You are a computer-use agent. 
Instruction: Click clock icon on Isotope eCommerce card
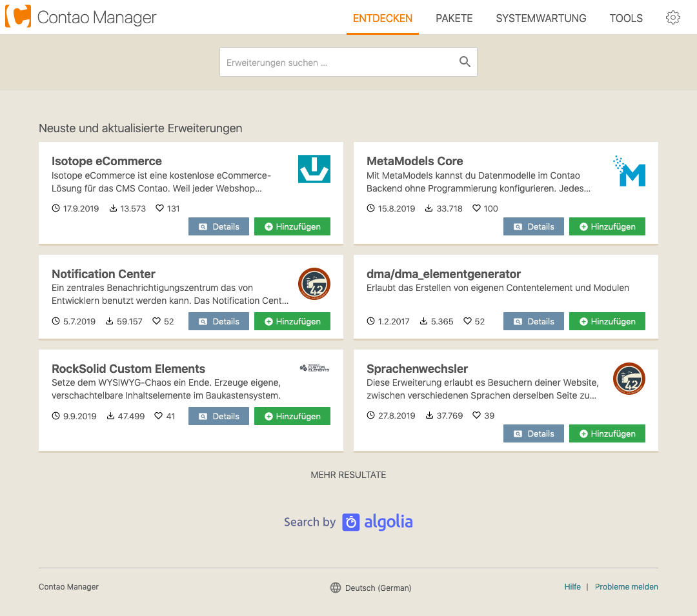click(x=56, y=208)
